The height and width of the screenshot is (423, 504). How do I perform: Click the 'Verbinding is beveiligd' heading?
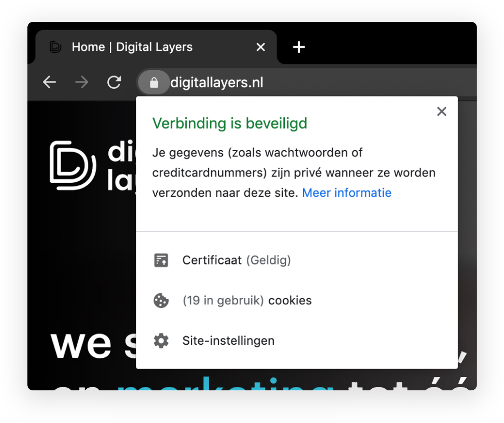tap(229, 123)
